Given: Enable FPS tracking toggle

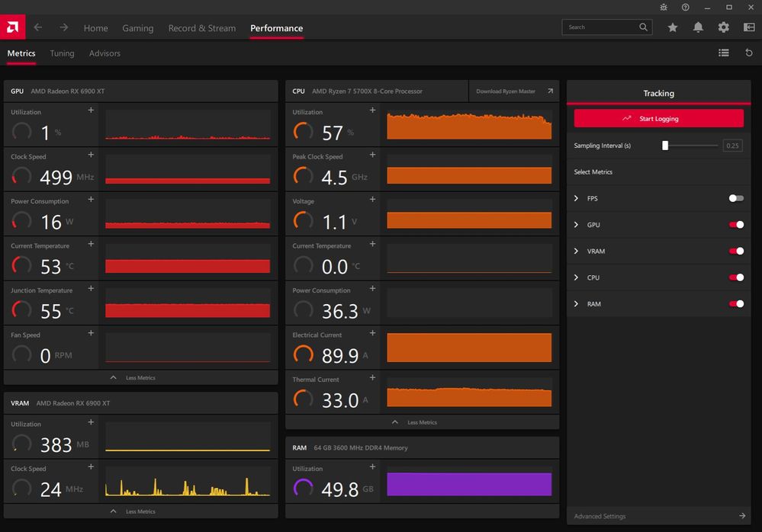Looking at the screenshot, I should point(736,198).
